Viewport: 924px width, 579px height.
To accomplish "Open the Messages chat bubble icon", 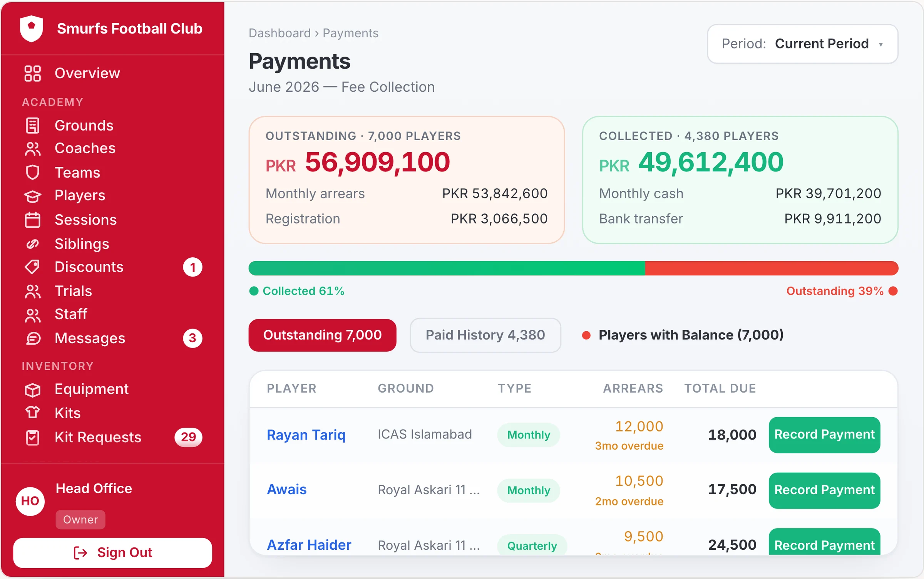I will pos(32,338).
